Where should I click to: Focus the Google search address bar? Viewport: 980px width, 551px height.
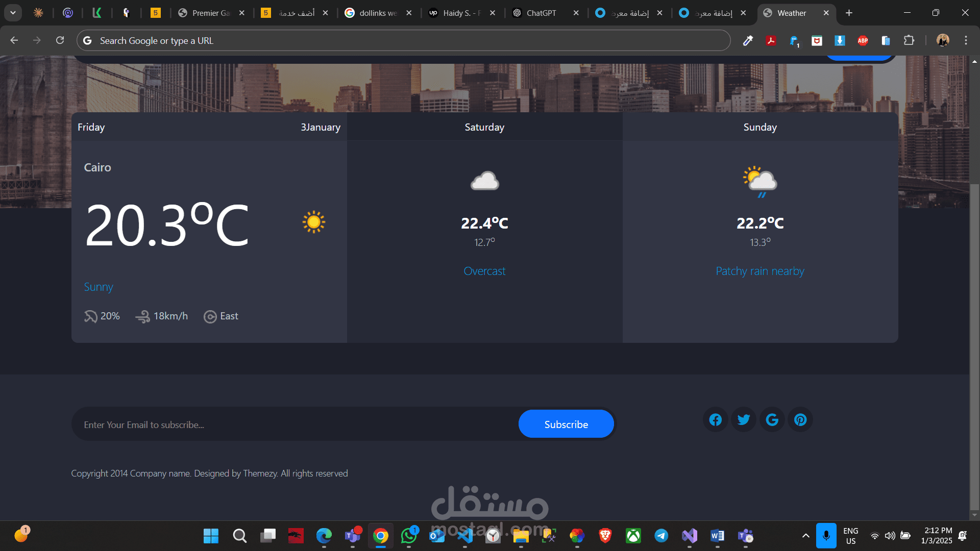[403, 40]
